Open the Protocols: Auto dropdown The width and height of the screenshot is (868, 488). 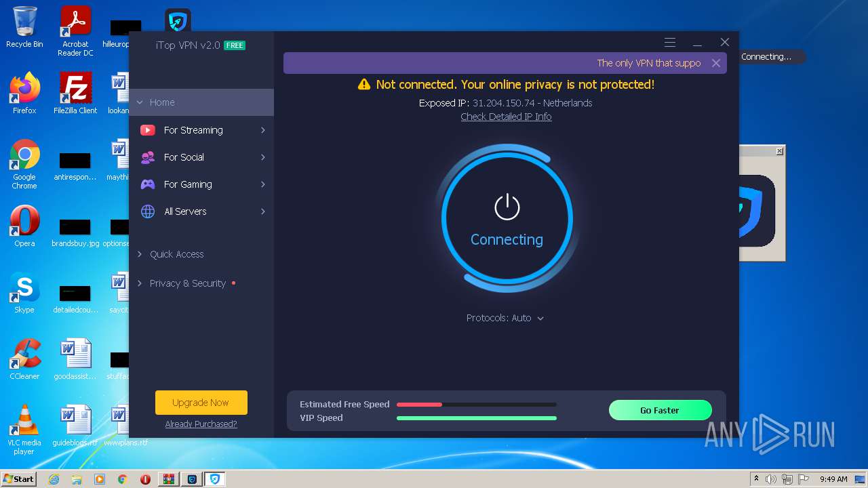point(505,318)
